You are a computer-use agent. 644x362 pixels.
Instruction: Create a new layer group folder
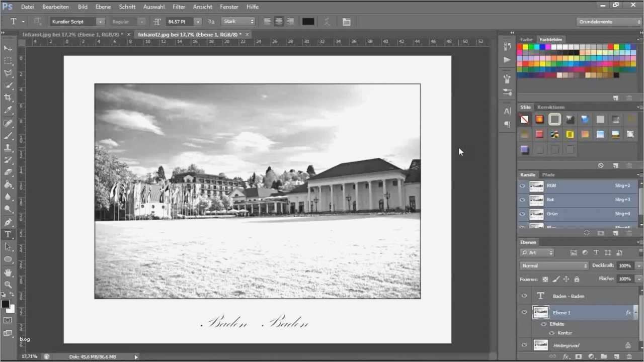[604, 356]
